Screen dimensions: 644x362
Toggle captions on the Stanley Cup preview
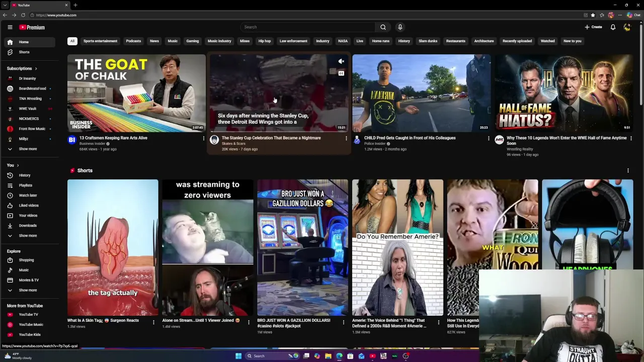[x=341, y=73]
